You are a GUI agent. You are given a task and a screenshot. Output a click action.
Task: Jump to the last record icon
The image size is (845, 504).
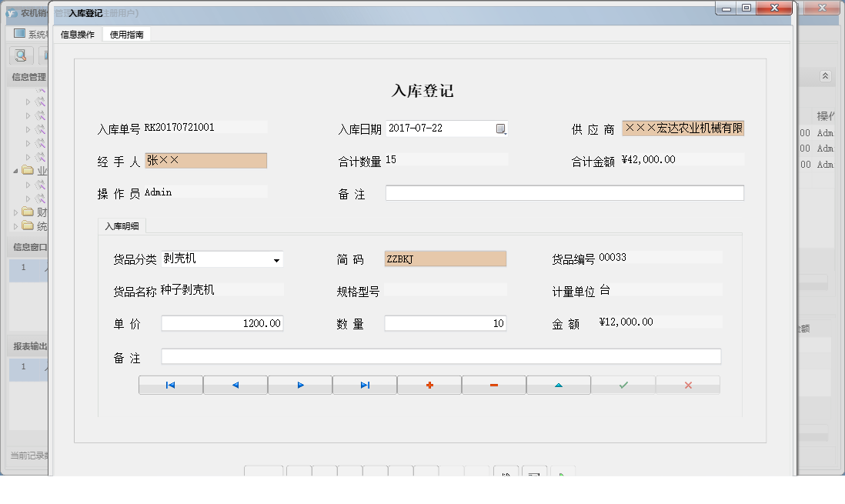pos(365,385)
